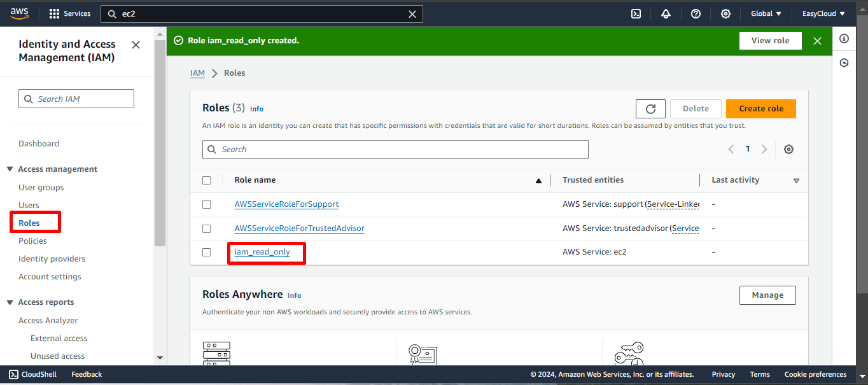Go to next page of roles

pyautogui.click(x=764, y=149)
